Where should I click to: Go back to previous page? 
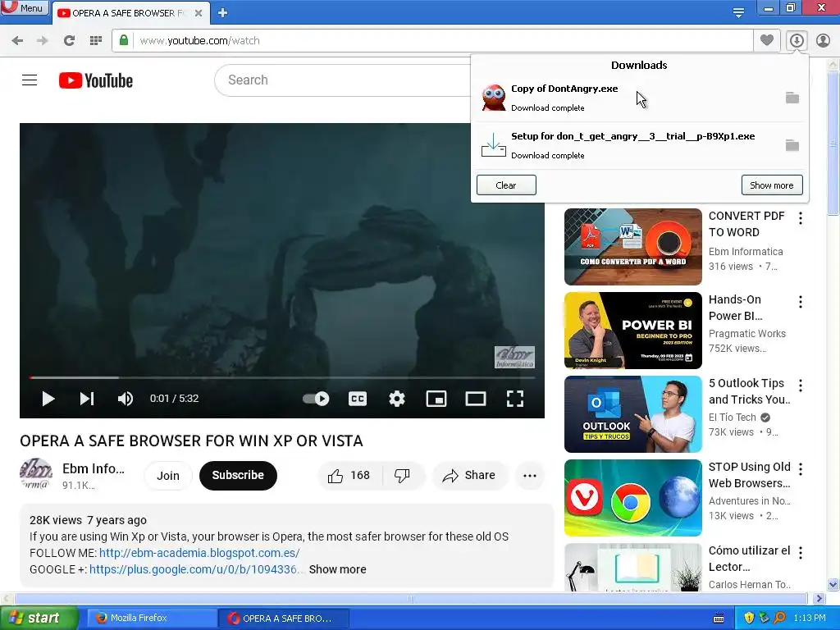pos(17,41)
